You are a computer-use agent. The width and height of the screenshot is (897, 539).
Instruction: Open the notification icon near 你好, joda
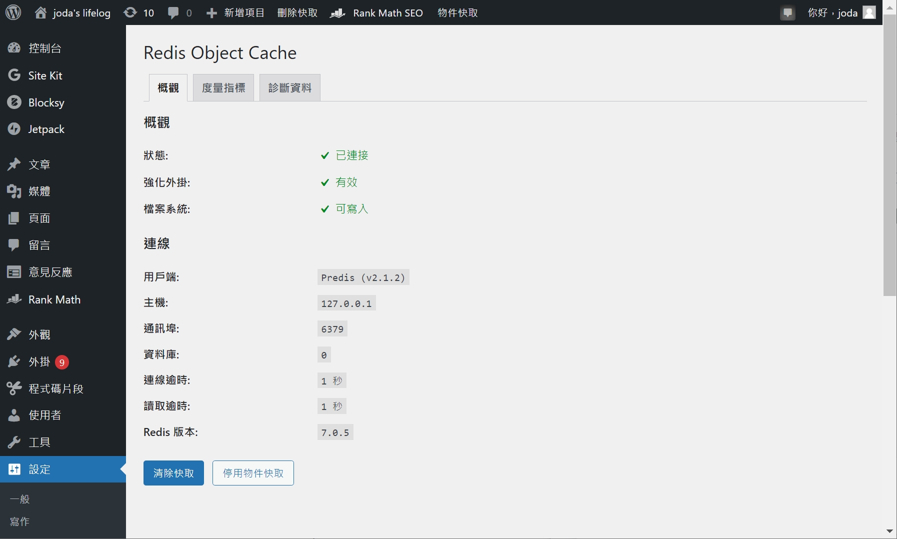788,13
